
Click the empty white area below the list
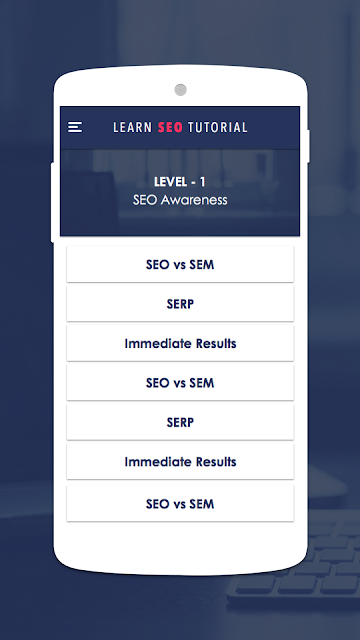point(180,545)
